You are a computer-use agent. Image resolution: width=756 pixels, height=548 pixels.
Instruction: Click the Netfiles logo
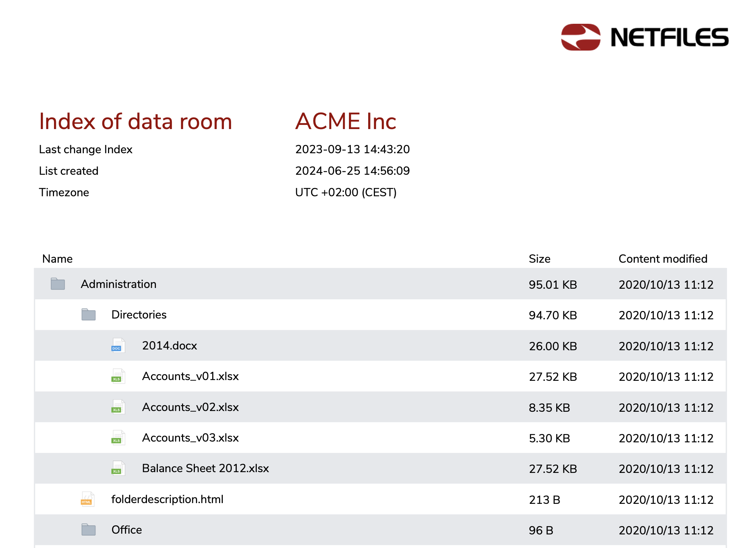[x=645, y=37]
